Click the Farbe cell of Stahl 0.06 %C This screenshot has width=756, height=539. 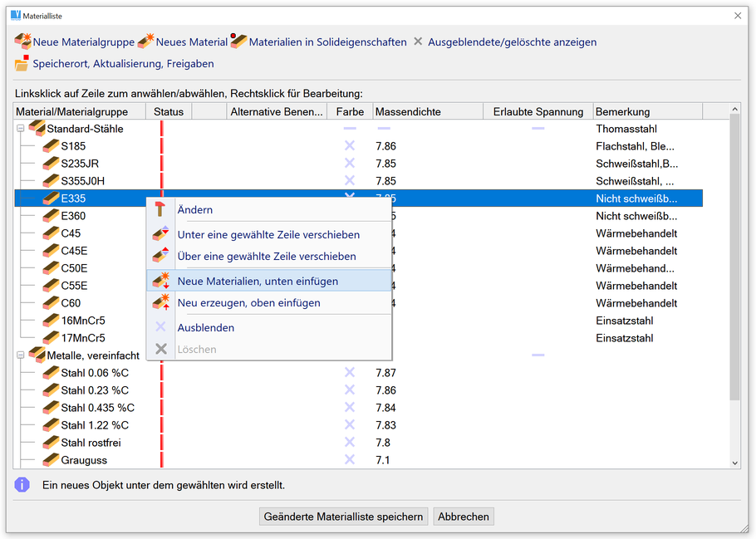350,373
